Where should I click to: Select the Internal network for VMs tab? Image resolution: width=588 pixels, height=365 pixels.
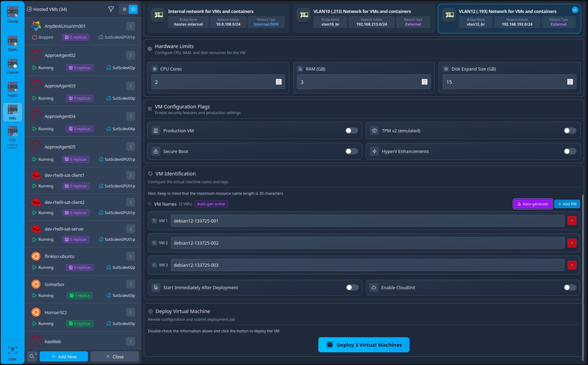point(211,11)
